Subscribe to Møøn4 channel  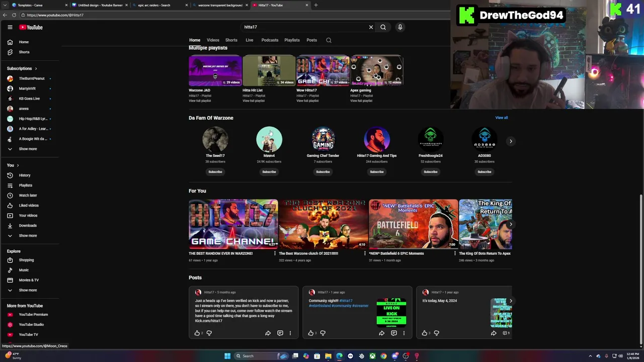click(x=269, y=172)
